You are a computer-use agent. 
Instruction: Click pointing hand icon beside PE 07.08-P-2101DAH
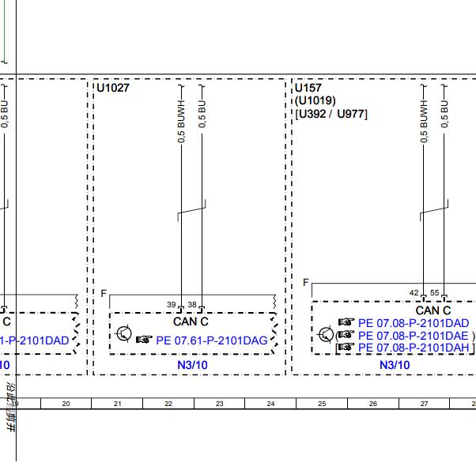point(346,346)
